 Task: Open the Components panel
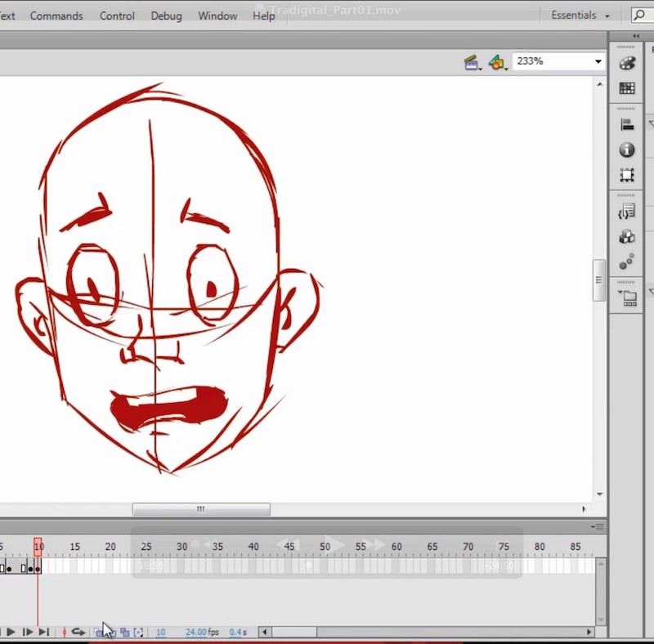point(626,237)
